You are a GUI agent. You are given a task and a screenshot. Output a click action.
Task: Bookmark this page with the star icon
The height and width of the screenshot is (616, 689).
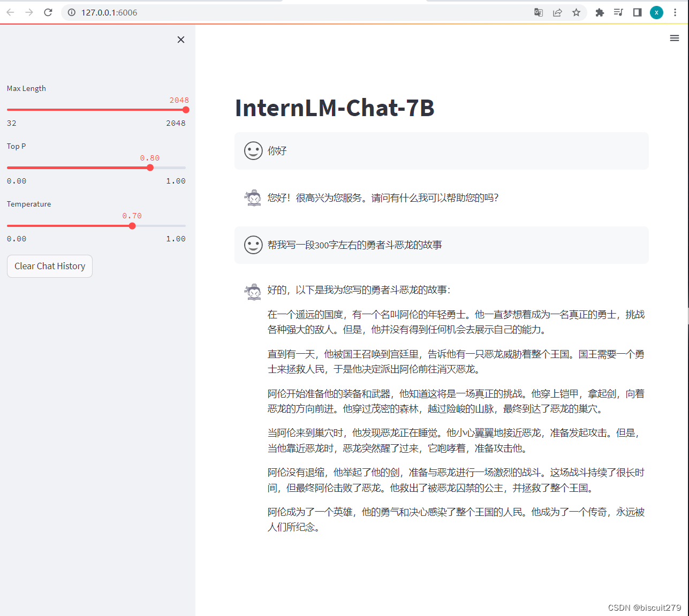tap(576, 12)
